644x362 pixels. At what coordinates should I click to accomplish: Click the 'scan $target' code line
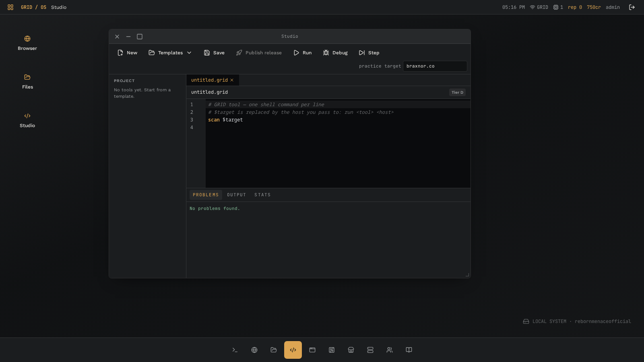[225, 120]
